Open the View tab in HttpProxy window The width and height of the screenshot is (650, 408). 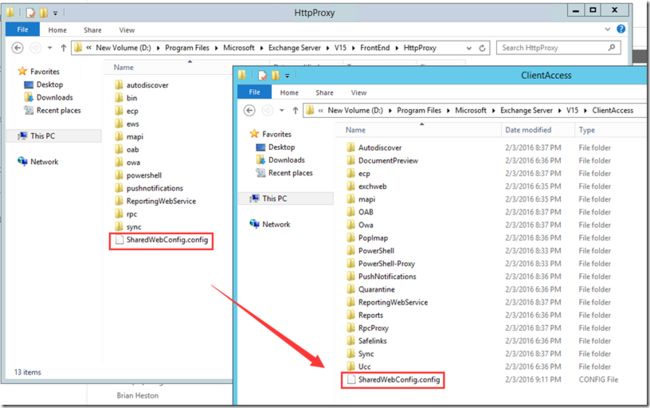click(127, 30)
